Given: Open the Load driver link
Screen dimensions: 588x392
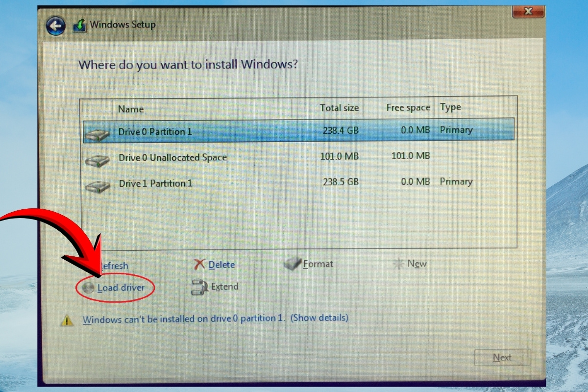Looking at the screenshot, I should click(x=121, y=288).
